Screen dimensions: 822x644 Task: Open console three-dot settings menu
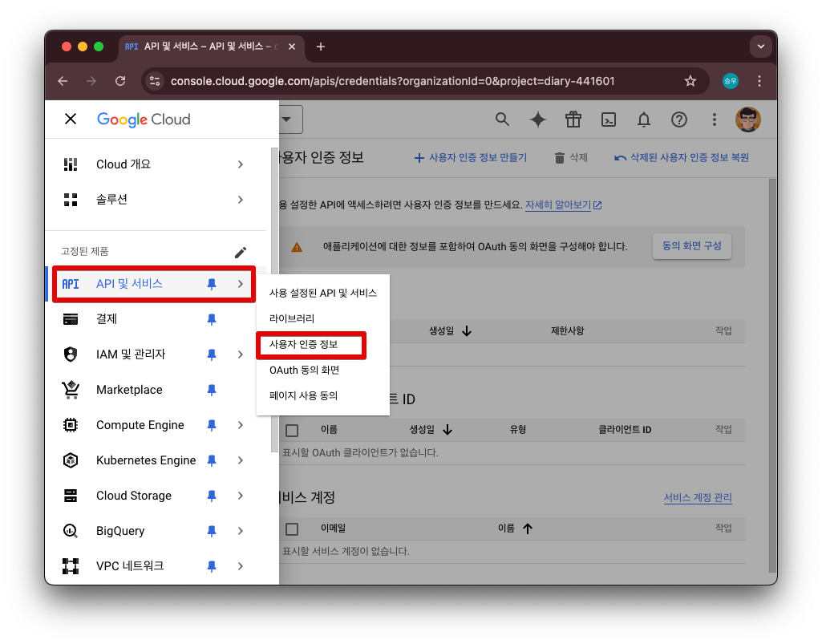(x=714, y=119)
